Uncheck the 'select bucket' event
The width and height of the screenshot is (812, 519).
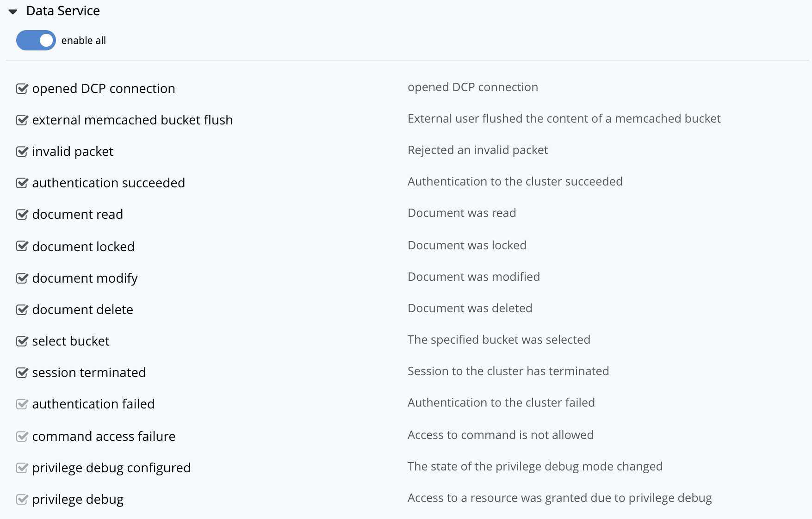coord(21,341)
